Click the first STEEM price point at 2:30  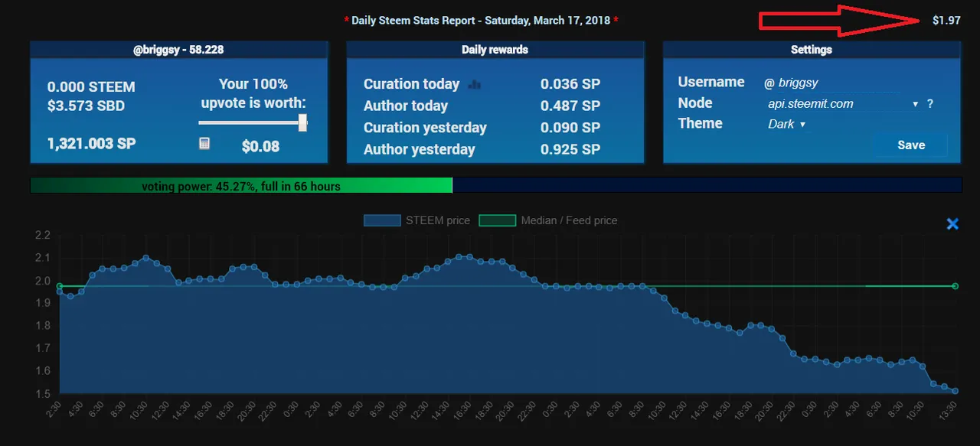[x=59, y=291]
